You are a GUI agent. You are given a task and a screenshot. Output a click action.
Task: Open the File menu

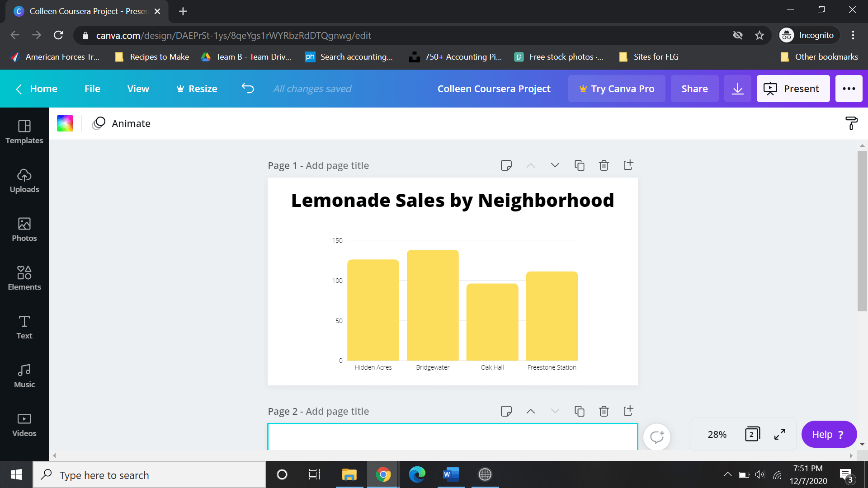click(x=92, y=89)
